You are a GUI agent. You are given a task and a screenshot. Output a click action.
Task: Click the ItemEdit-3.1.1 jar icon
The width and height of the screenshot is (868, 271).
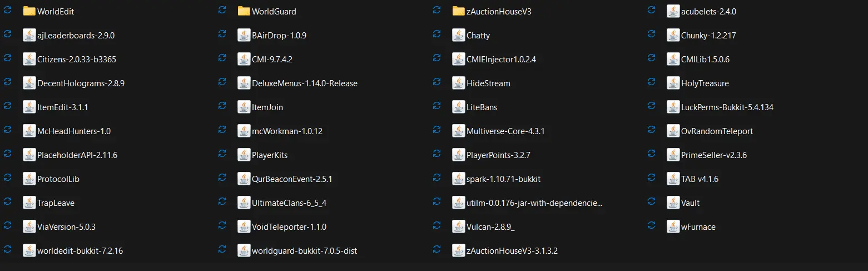pyautogui.click(x=29, y=107)
